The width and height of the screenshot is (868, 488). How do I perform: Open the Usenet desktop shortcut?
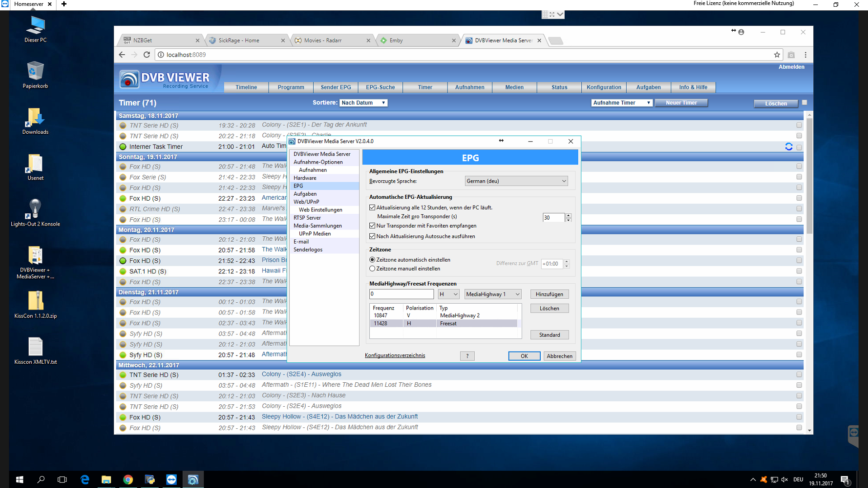coord(35,167)
